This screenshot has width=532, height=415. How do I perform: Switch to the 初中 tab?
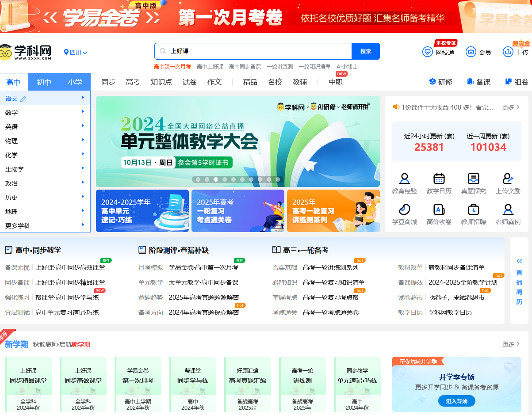click(x=44, y=82)
